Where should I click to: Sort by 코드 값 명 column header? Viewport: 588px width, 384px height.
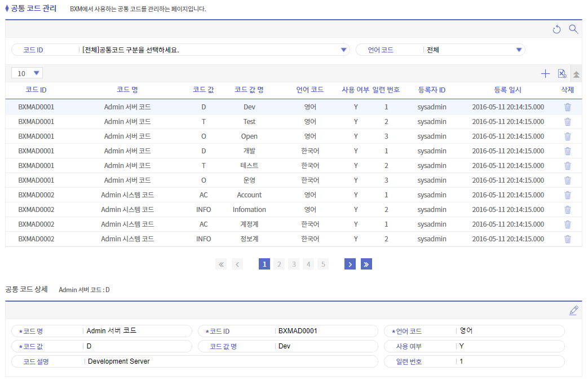249,90
